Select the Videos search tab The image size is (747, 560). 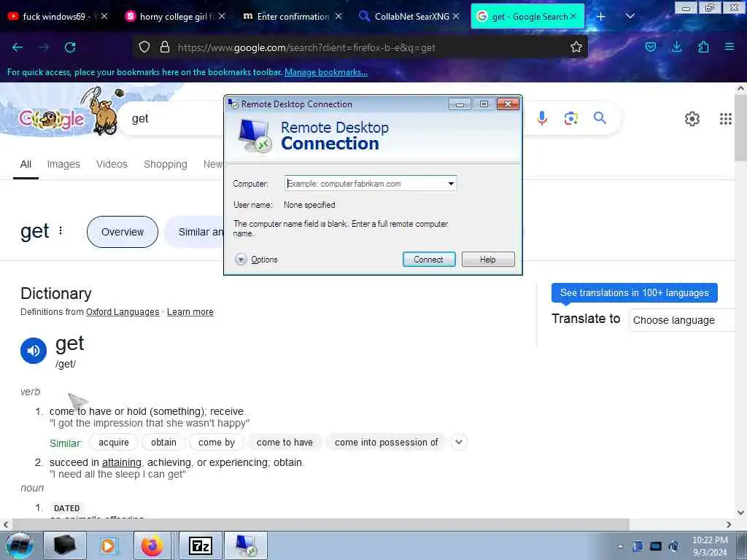coord(112,164)
